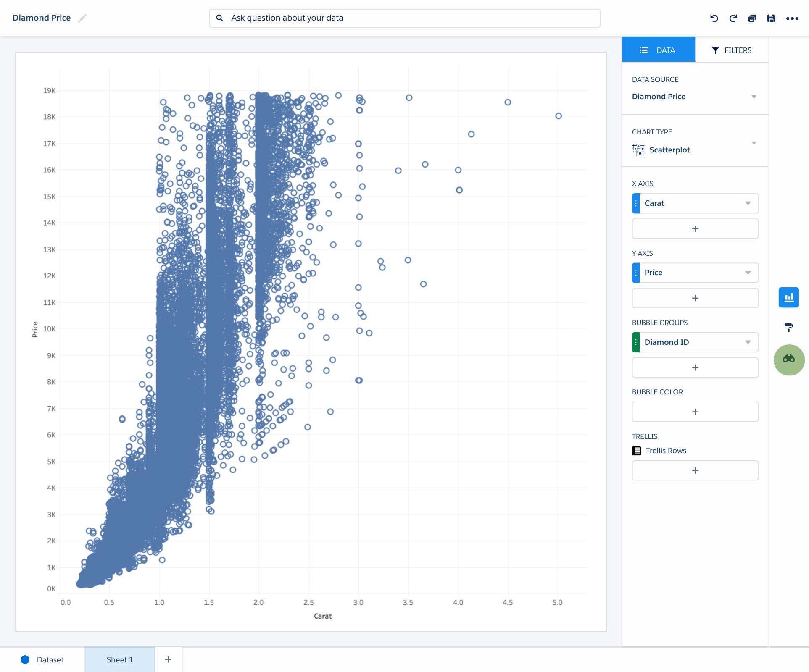Image resolution: width=809 pixels, height=672 pixels.
Task: Expand the chart type dropdown arrow
Action: [754, 143]
